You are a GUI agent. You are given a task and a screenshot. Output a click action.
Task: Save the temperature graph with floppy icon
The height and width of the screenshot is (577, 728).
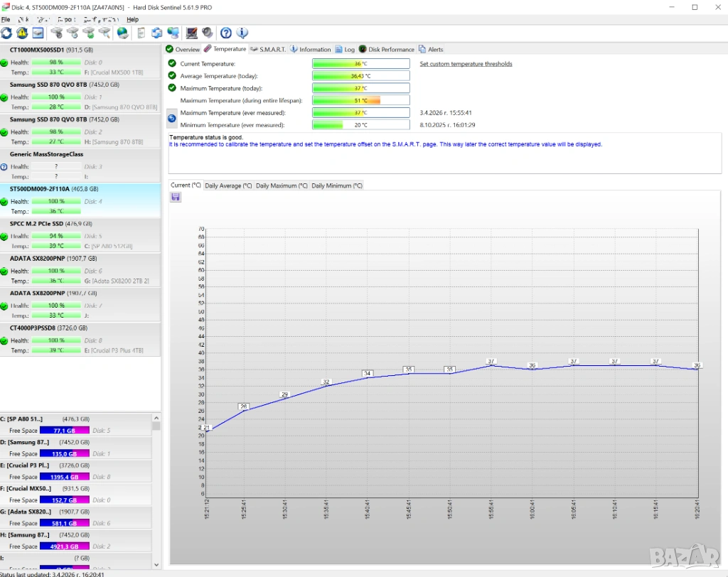pyautogui.click(x=176, y=197)
